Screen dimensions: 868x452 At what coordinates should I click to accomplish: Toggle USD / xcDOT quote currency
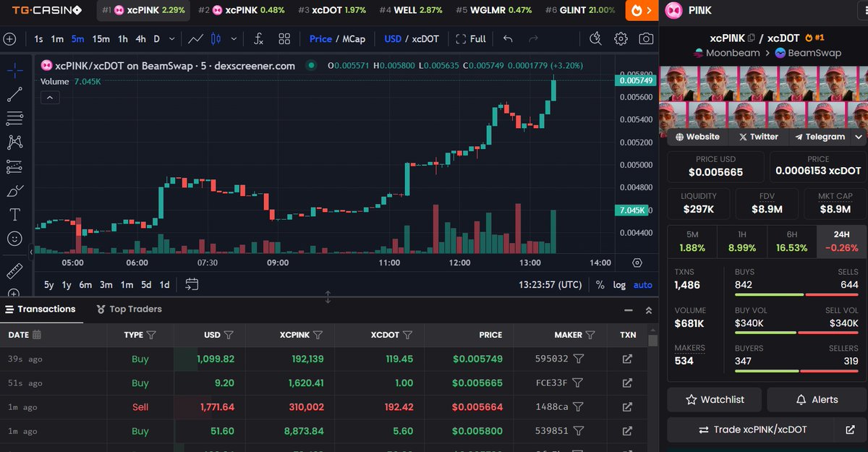coord(412,39)
